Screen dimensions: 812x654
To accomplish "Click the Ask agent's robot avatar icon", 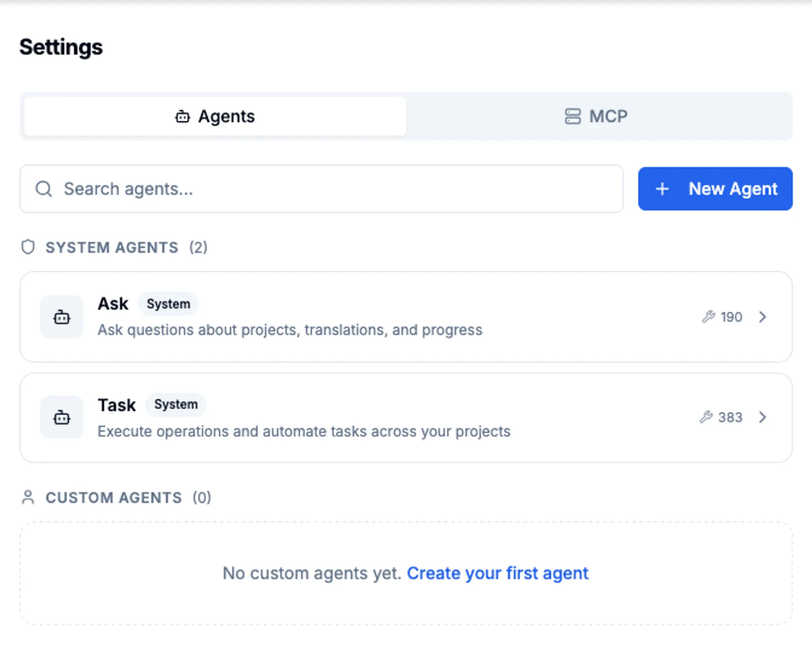I will (62, 317).
